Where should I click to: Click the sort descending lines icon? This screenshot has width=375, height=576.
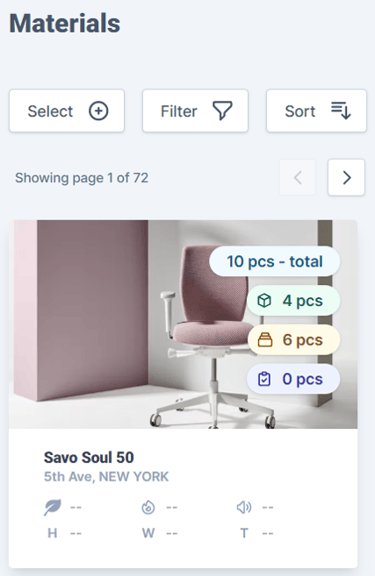[x=341, y=111]
